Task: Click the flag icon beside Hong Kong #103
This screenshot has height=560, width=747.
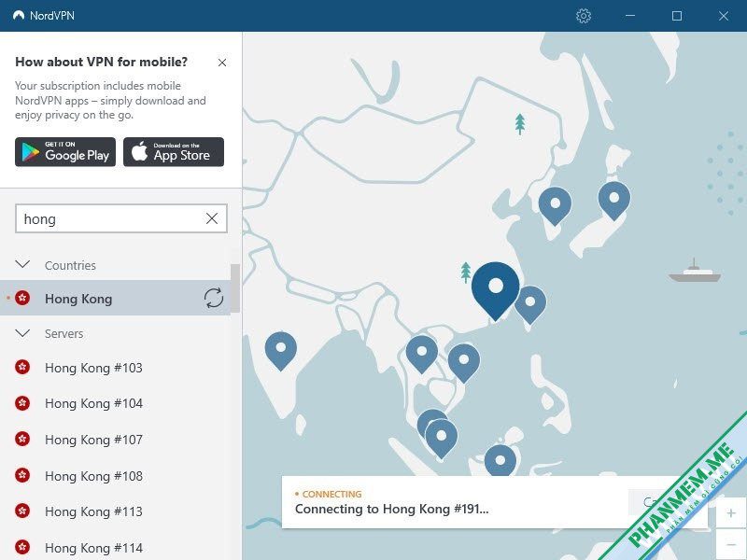Action: 22,367
